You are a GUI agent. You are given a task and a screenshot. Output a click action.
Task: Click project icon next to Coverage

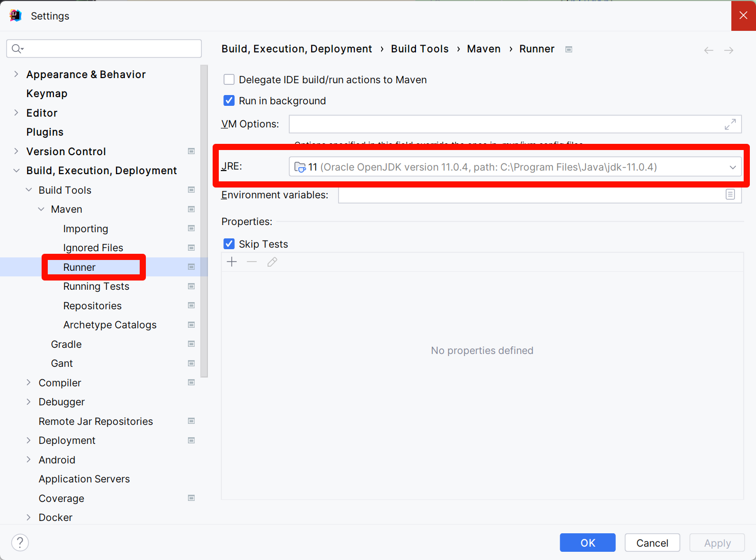click(192, 498)
